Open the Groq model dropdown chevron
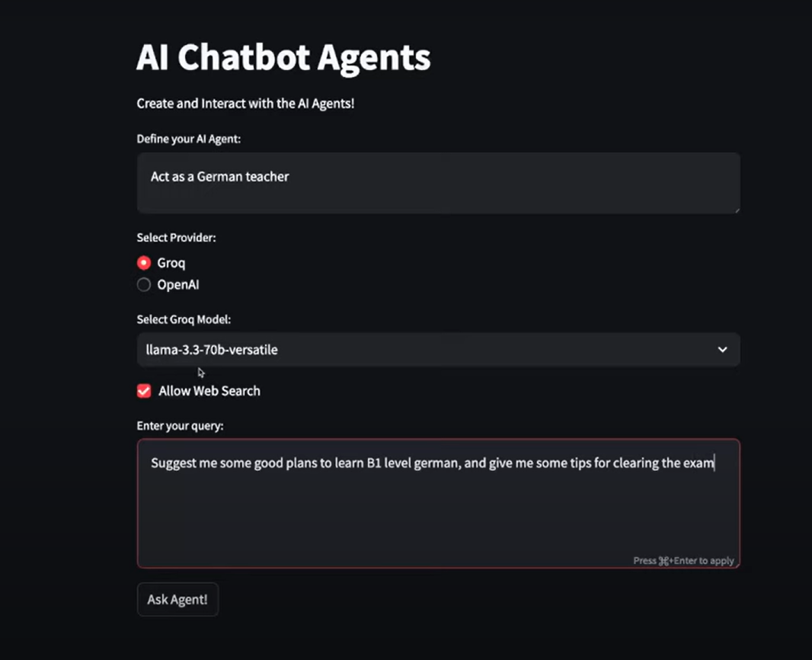The image size is (812, 660). click(722, 349)
